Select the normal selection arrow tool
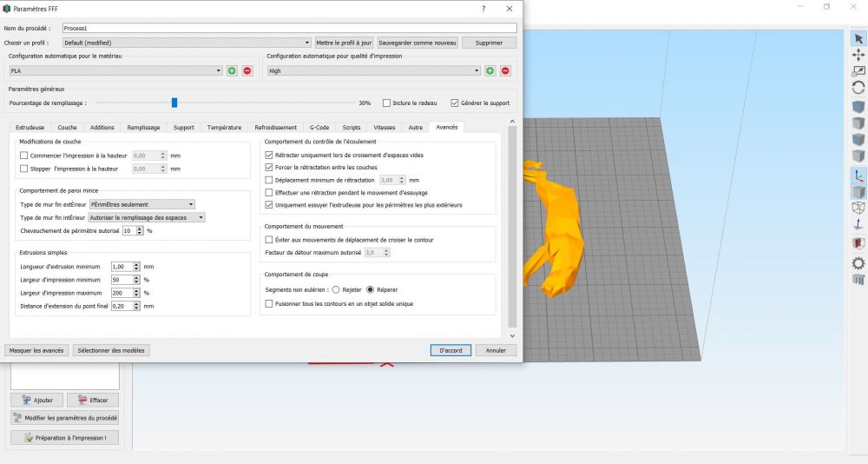The width and height of the screenshot is (868, 464). 858,39
